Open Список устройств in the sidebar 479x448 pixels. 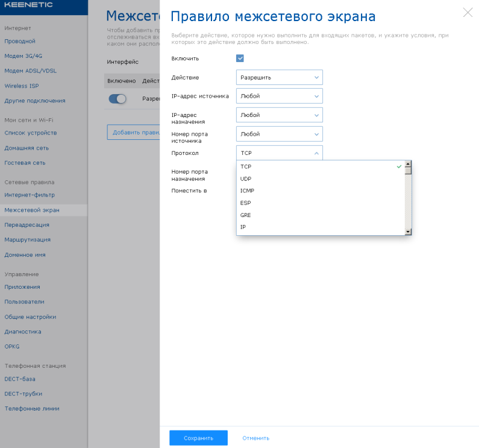(x=31, y=133)
